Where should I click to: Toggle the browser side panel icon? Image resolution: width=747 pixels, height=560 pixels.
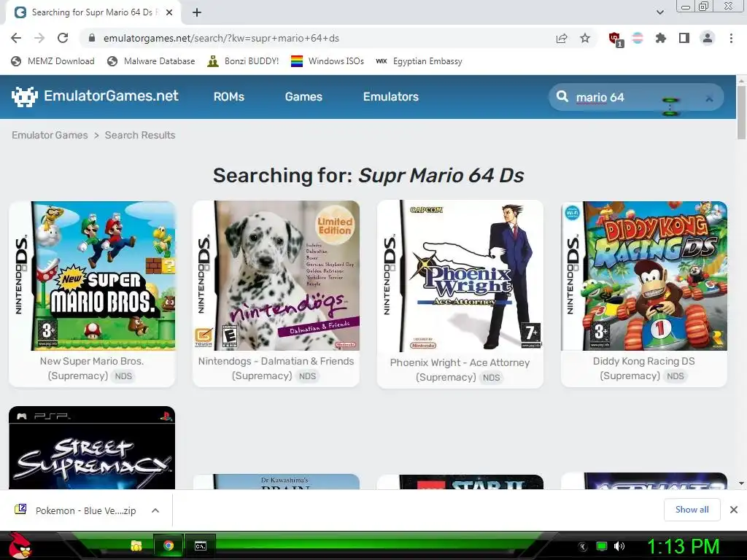pos(684,38)
